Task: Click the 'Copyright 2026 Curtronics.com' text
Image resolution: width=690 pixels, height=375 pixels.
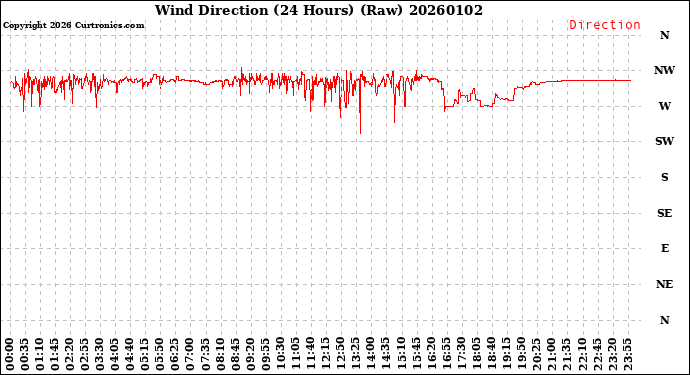Action: 73,25
